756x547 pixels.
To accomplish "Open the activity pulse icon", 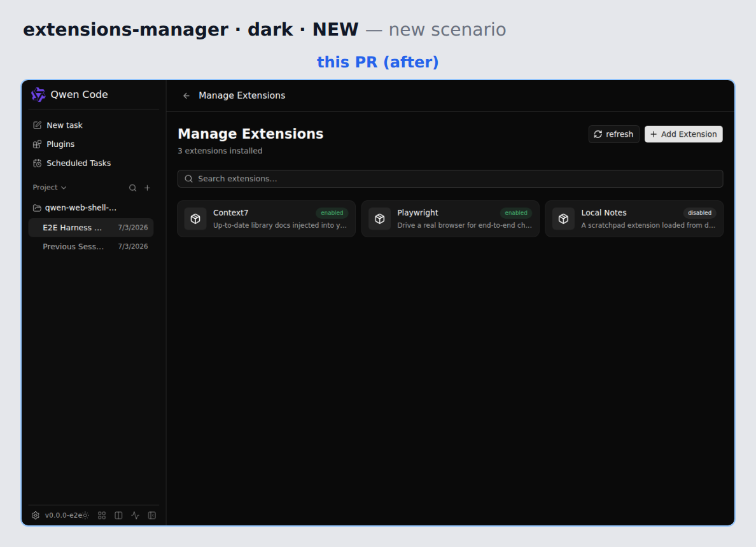I will tap(136, 515).
